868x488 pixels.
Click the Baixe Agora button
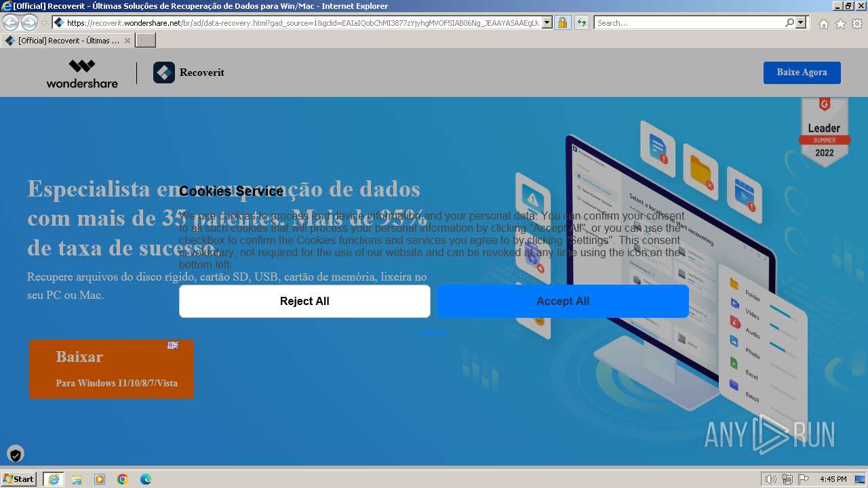tap(802, 73)
